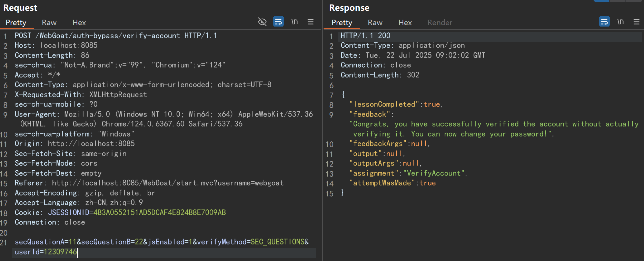The height and width of the screenshot is (261, 644).
Task: Select the Request Pretty tab
Action: (16, 23)
